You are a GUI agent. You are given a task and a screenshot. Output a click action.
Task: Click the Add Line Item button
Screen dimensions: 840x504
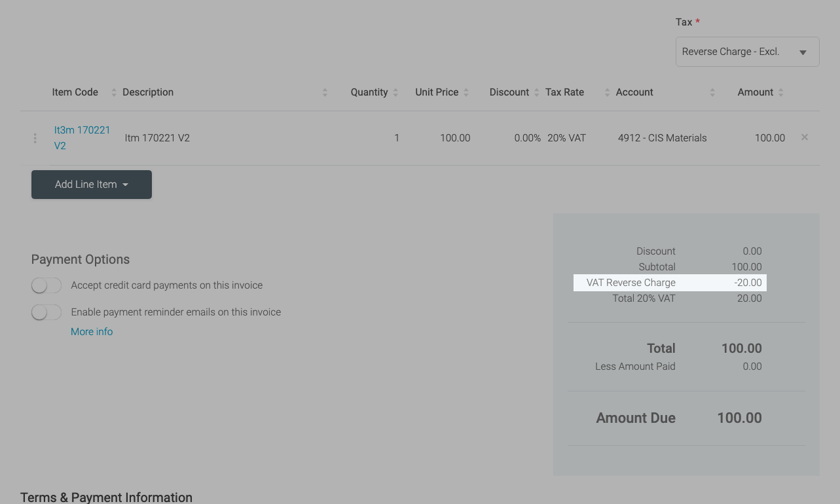[85, 184]
